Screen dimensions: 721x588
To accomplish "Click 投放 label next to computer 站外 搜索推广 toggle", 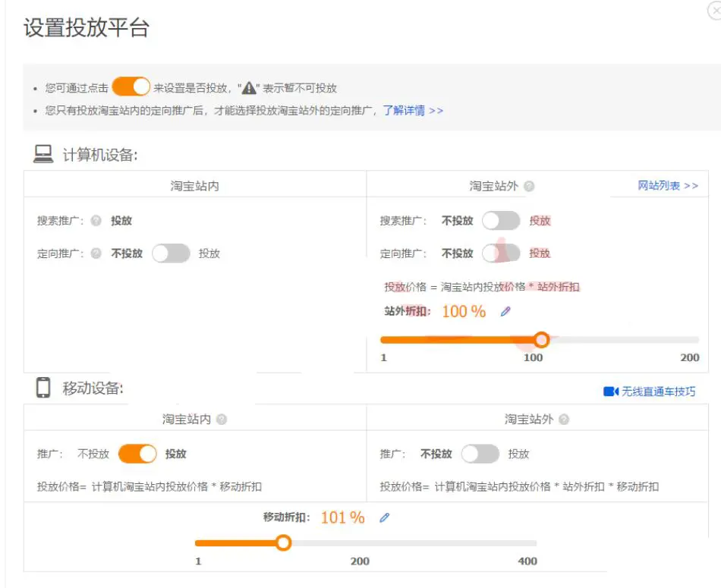I will pos(540,221).
